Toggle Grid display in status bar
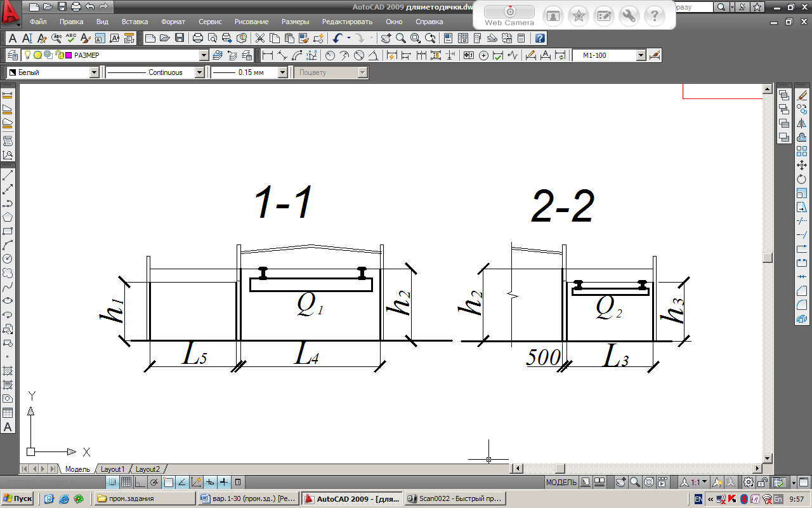Viewport: 812px width, 508px height. (126, 482)
